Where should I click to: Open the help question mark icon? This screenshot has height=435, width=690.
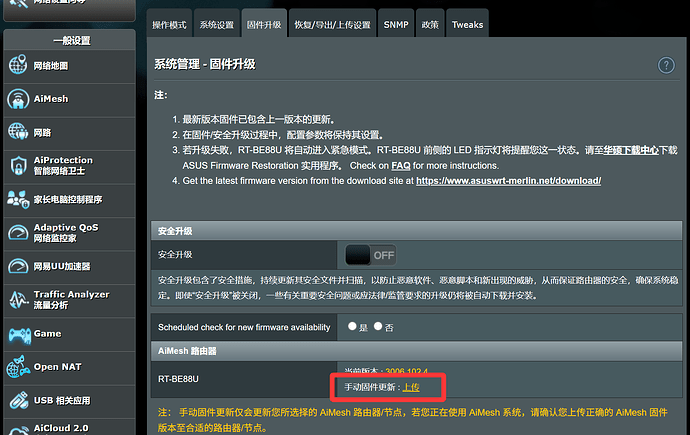(666, 66)
